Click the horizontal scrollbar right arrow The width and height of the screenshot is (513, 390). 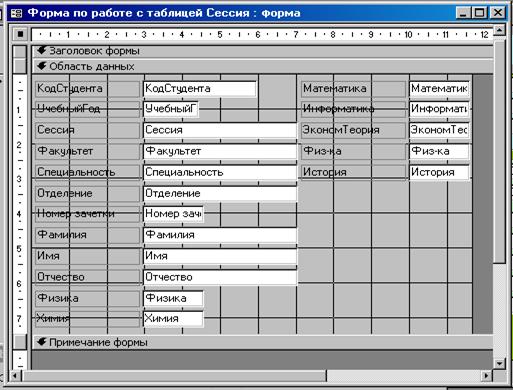pyautogui.click(x=486, y=376)
